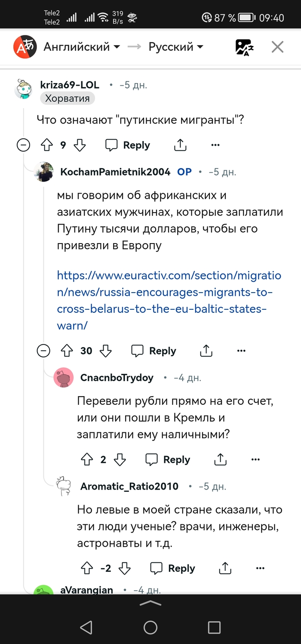The height and width of the screenshot is (644, 301).
Task: Open the target language Русский dropdown
Action: pyautogui.click(x=176, y=47)
